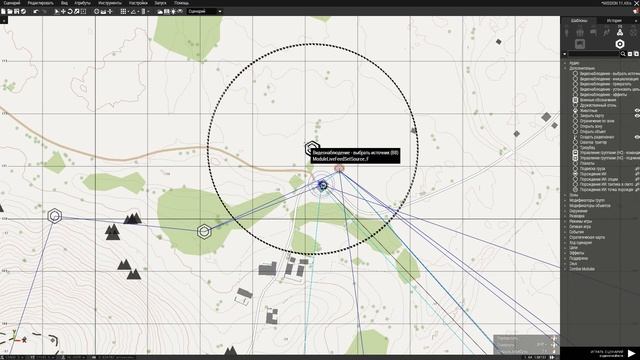Image resolution: width=640 pixels, height=360 pixels.
Task: Toggle the rotation grid triangle icon
Action: 133,11
